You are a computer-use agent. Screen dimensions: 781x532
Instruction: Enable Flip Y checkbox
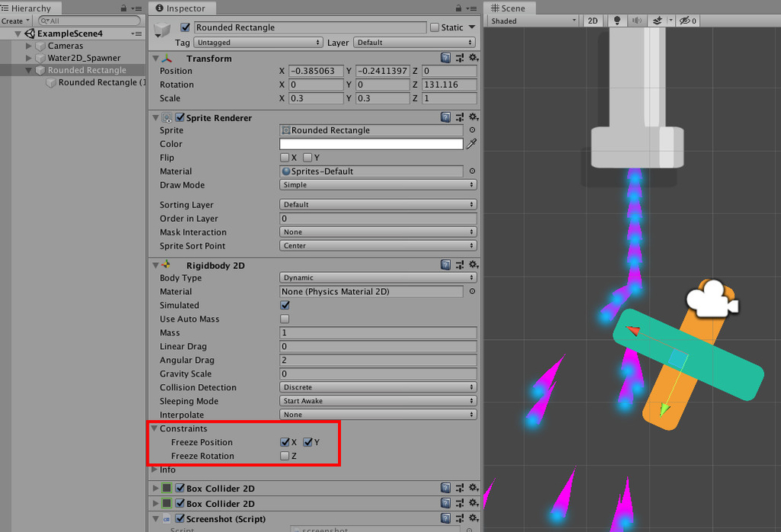click(307, 157)
